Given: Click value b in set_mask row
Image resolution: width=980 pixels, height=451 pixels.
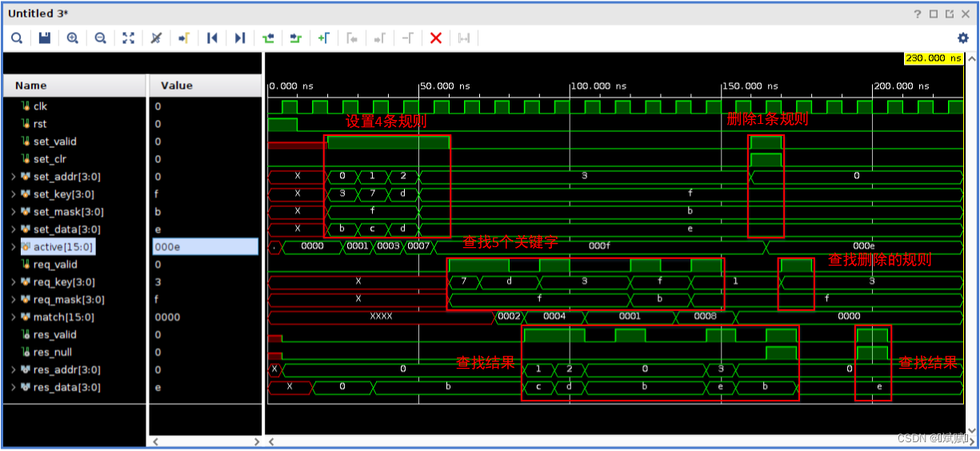Looking at the screenshot, I should (x=158, y=212).
